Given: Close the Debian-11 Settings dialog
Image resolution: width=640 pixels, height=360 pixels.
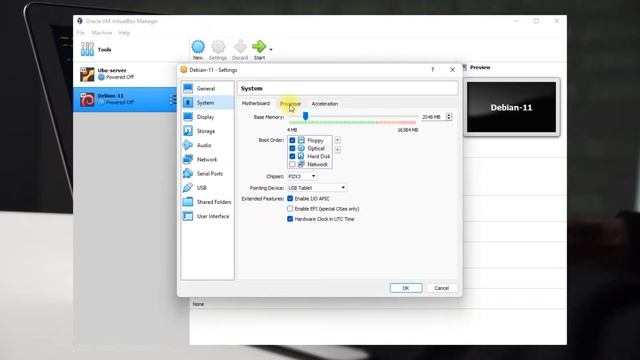Looking at the screenshot, I should click(452, 70).
